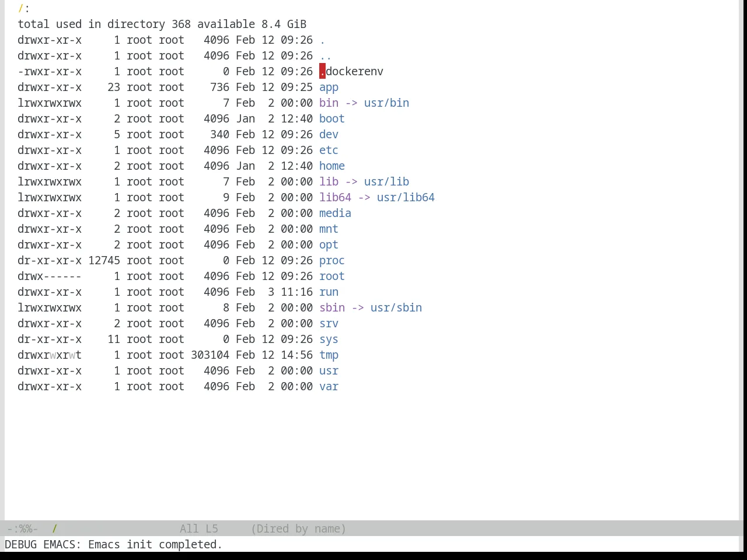This screenshot has width=747, height=560.
Task: Click the mode line buffer name '/'
Action: pos(54,529)
